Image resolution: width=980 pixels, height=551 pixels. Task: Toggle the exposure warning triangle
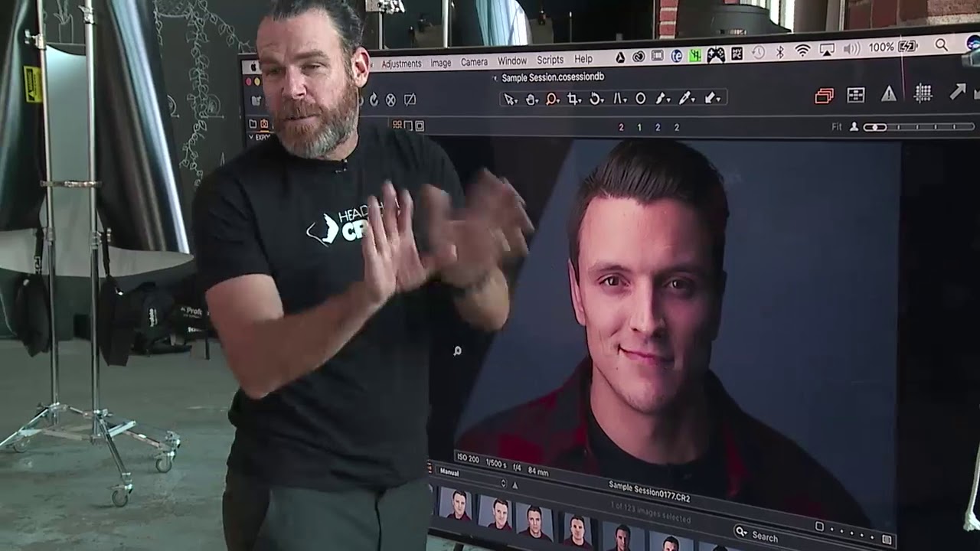tap(889, 93)
